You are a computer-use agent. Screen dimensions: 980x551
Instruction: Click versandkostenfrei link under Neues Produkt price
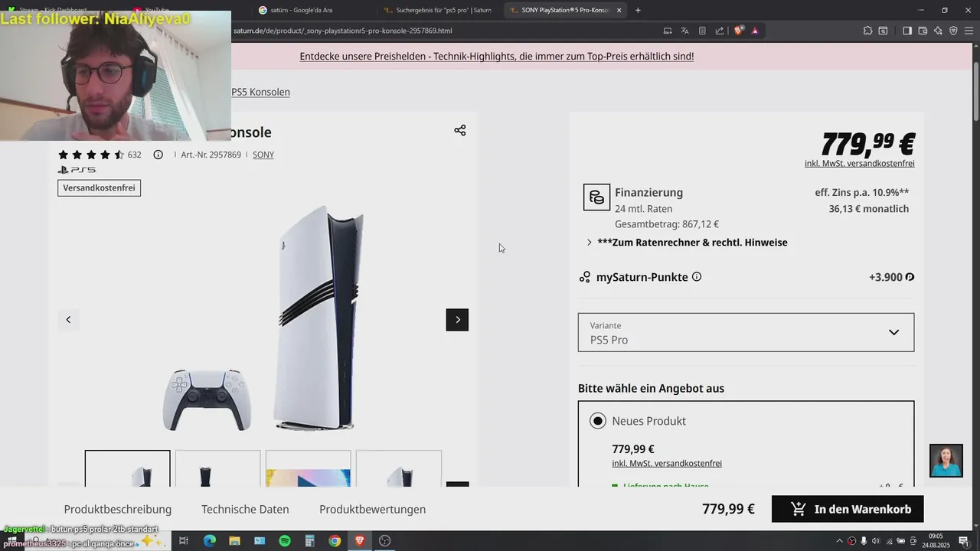coord(667,463)
